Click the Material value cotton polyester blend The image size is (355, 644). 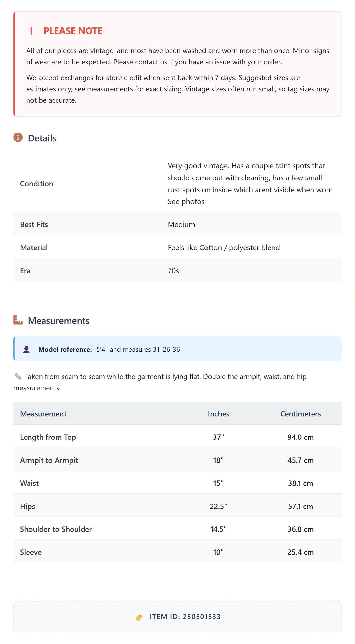[224, 247]
